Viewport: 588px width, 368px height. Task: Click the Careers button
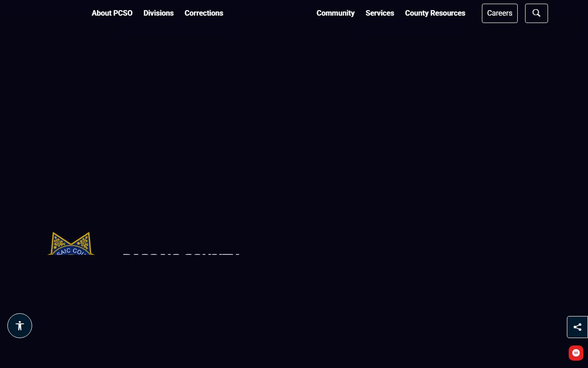pos(499,13)
